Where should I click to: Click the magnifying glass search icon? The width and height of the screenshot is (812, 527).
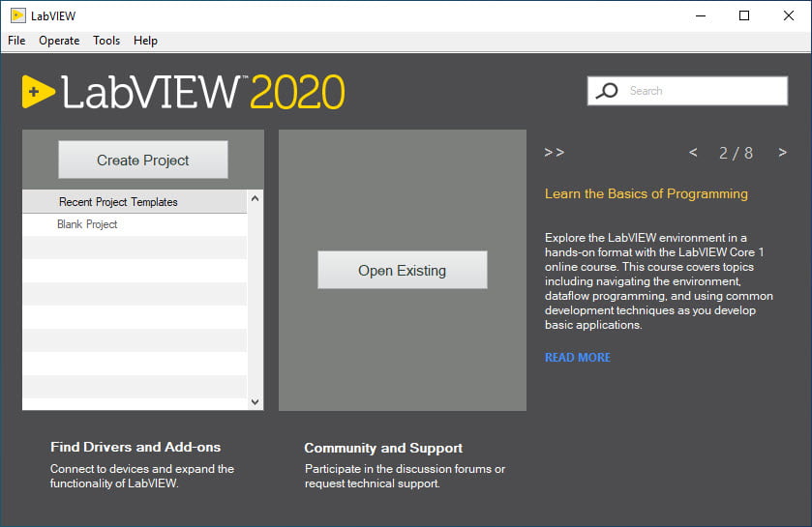[607, 91]
